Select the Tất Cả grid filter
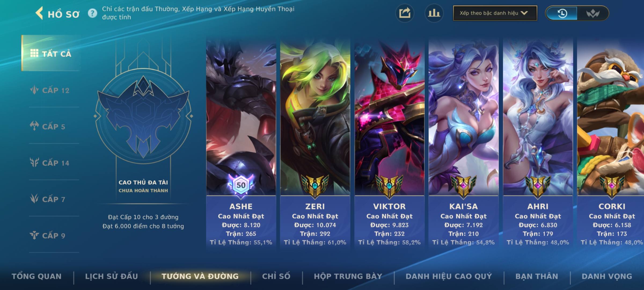The width and height of the screenshot is (644, 290). tap(51, 53)
